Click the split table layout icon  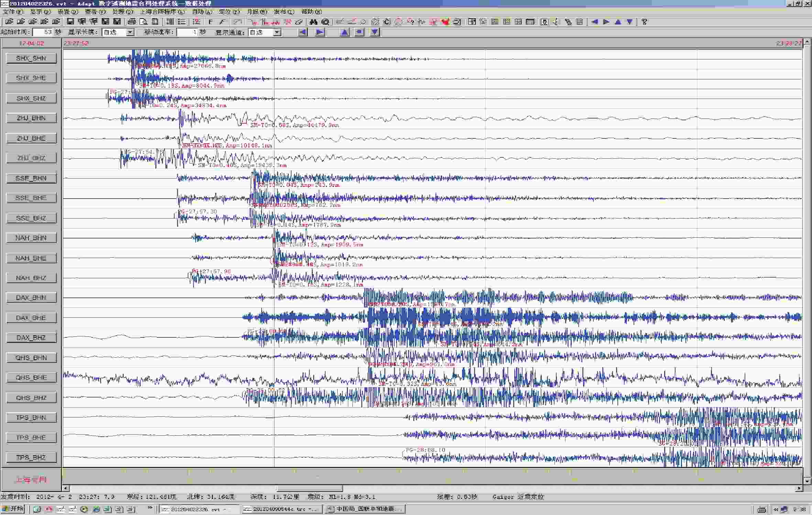coord(472,22)
